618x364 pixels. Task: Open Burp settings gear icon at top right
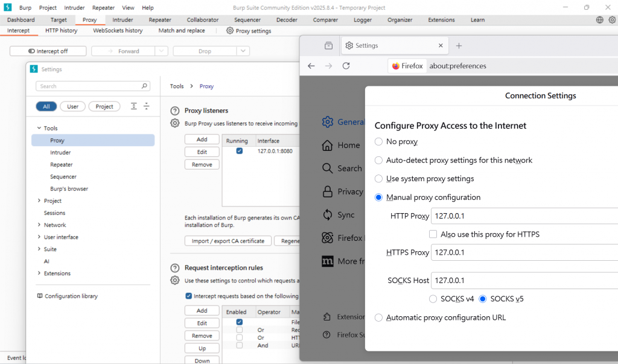[612, 20]
